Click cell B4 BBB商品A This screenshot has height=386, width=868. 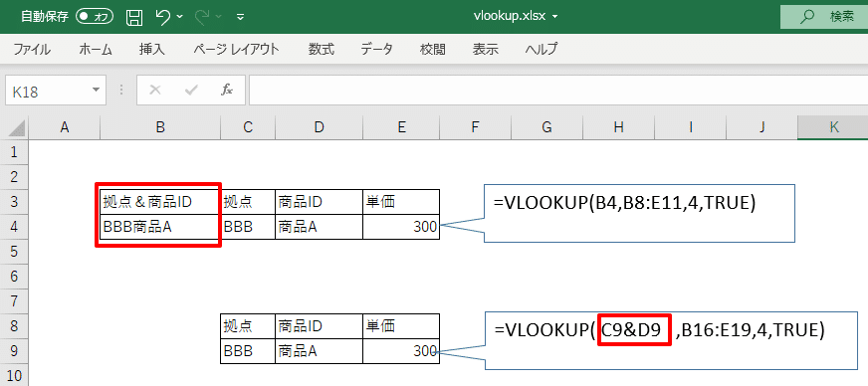[160, 227]
